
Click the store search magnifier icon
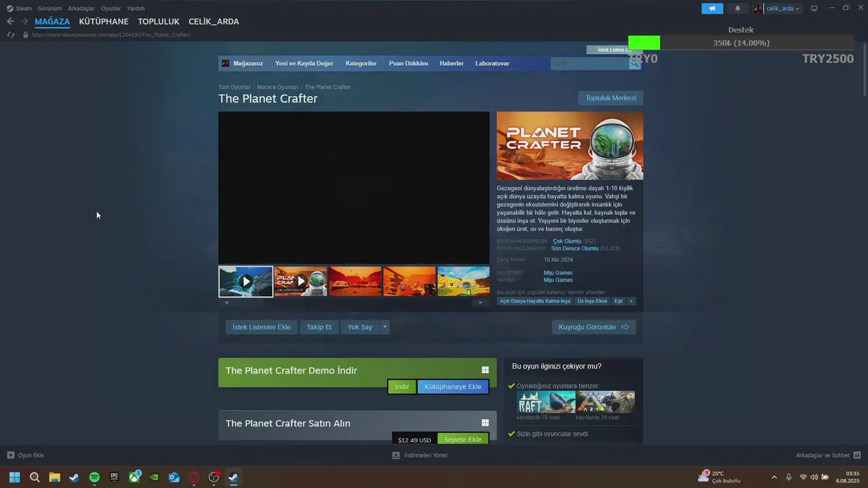point(635,64)
